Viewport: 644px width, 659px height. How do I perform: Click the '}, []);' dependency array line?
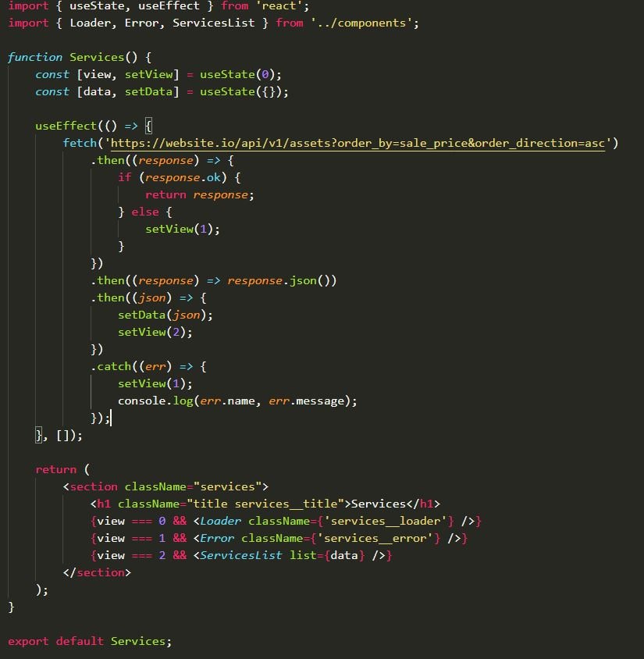[59, 436]
